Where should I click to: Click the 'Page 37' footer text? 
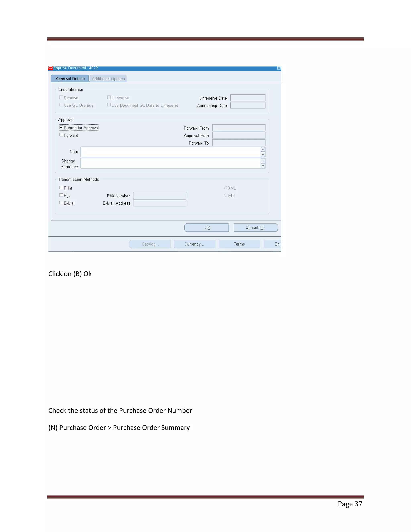pos(350,504)
